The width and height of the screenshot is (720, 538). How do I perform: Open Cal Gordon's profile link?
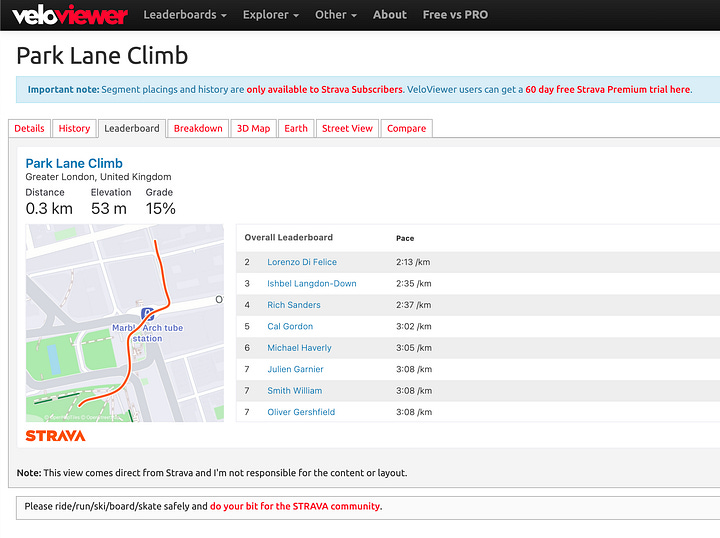click(x=290, y=326)
